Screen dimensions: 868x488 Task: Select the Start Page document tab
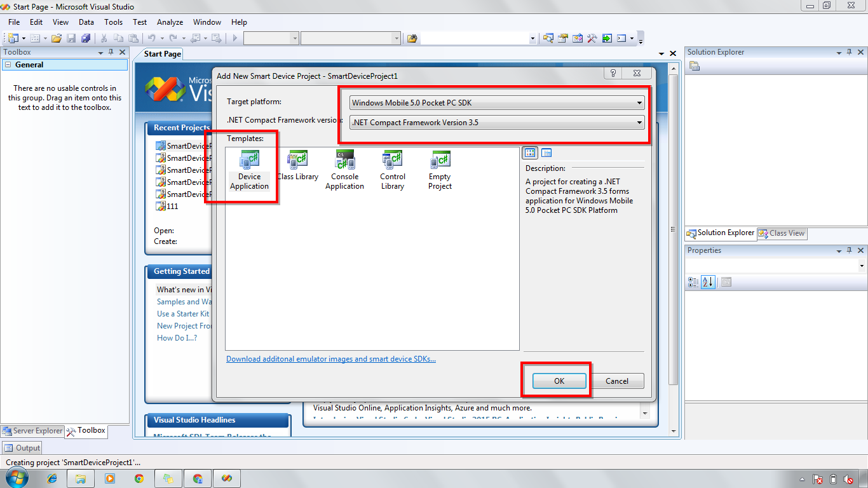(x=163, y=54)
